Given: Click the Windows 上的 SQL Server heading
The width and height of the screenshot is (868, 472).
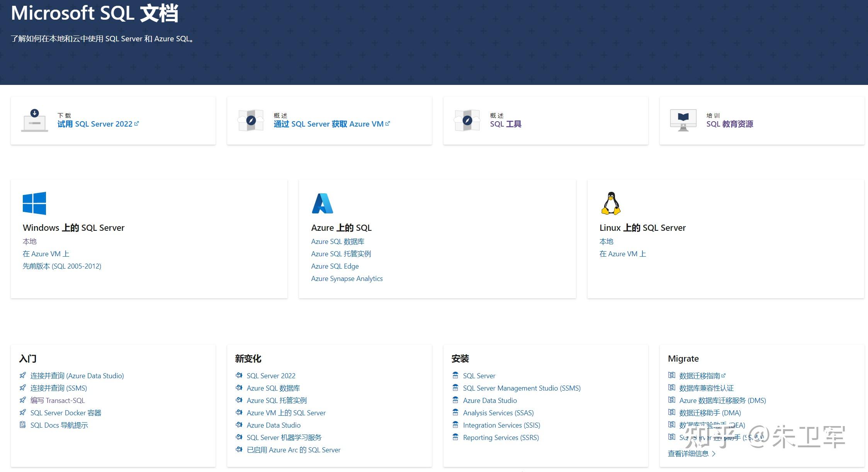Looking at the screenshot, I should click(x=73, y=228).
